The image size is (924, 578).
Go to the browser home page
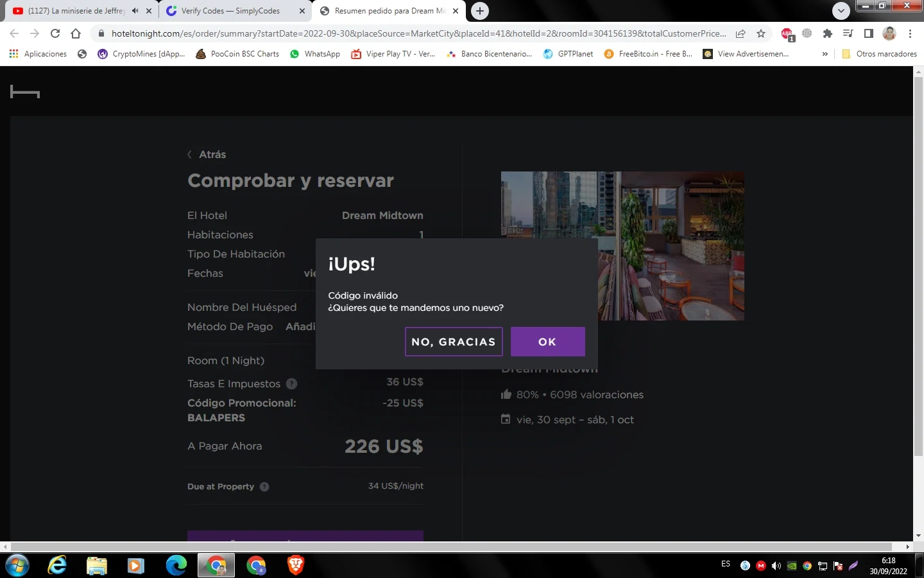(x=76, y=33)
